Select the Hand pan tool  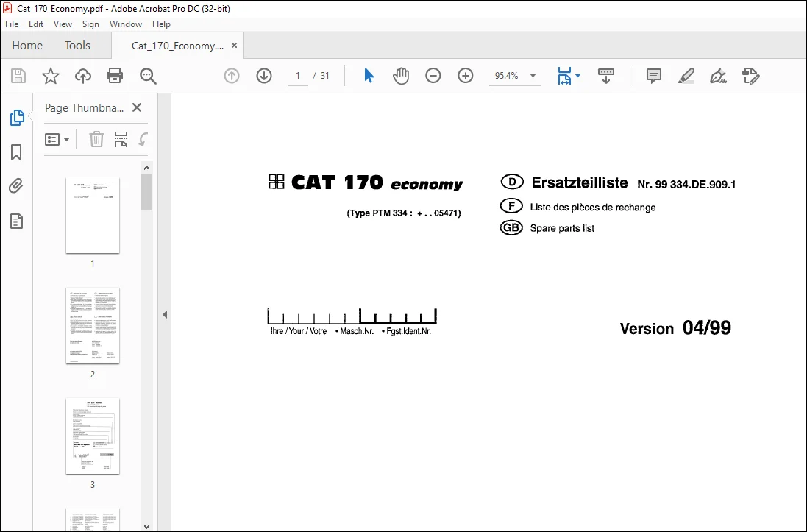pos(401,76)
